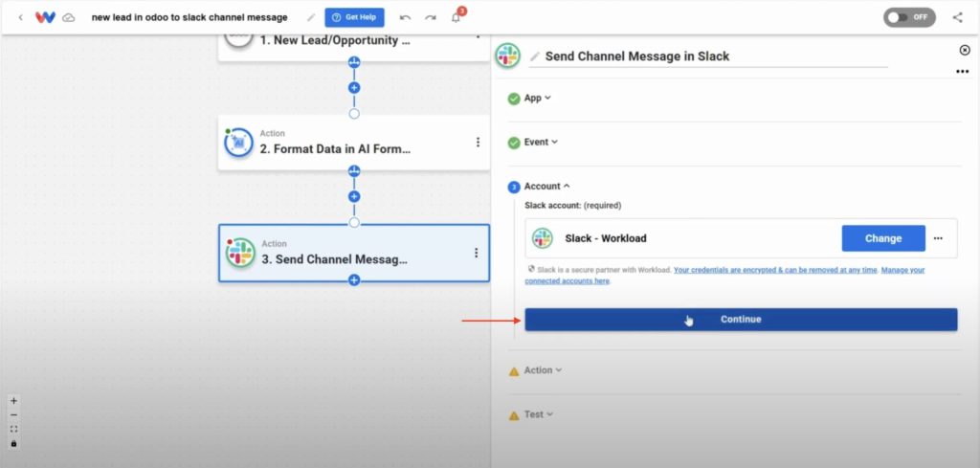Add step between step 2 and step 3
The image size is (980, 468).
click(354, 196)
